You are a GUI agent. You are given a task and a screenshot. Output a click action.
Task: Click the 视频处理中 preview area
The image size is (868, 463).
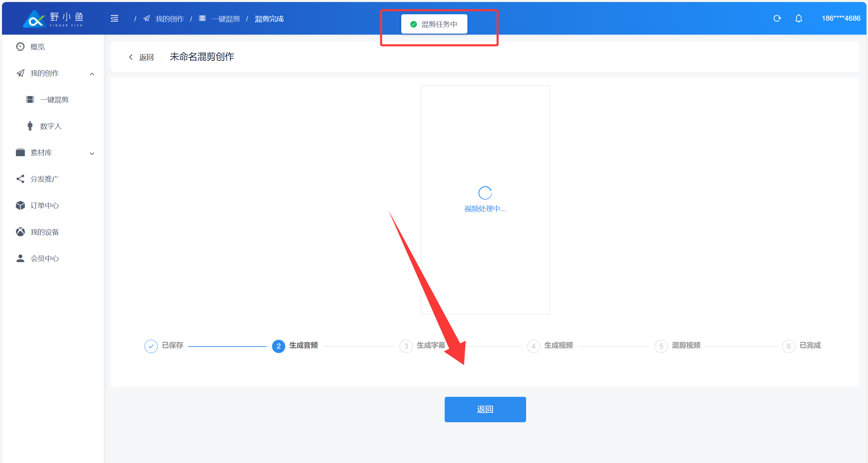pos(485,200)
